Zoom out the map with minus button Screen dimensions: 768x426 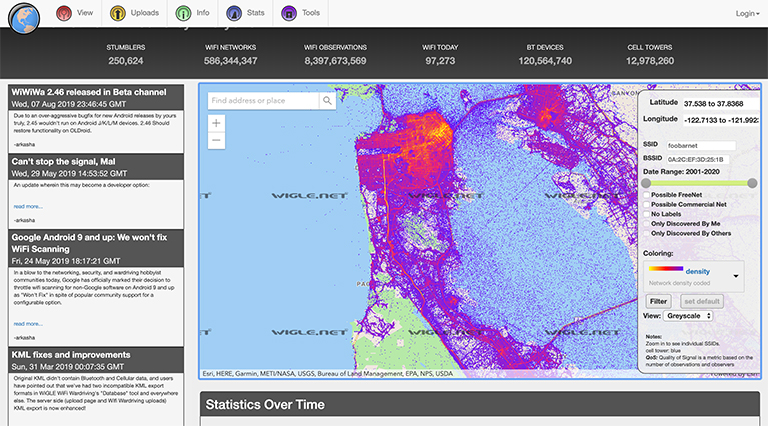[x=217, y=141]
